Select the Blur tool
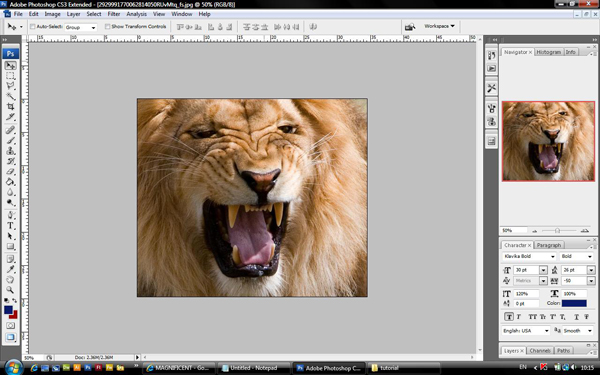Viewport: 600px width, 375px height. point(10,192)
